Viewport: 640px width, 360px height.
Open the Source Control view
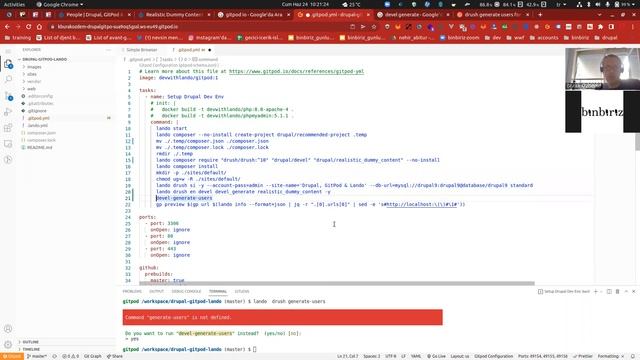tap(8, 96)
